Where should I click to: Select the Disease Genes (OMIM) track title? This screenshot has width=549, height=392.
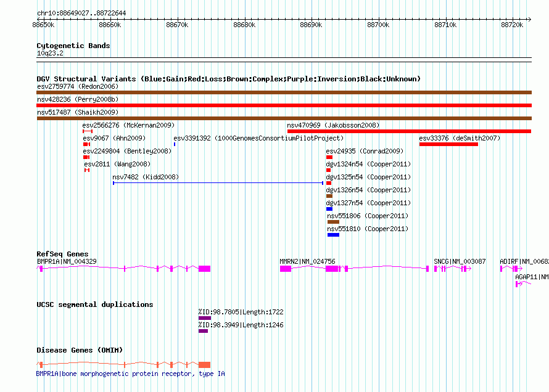click(80, 350)
